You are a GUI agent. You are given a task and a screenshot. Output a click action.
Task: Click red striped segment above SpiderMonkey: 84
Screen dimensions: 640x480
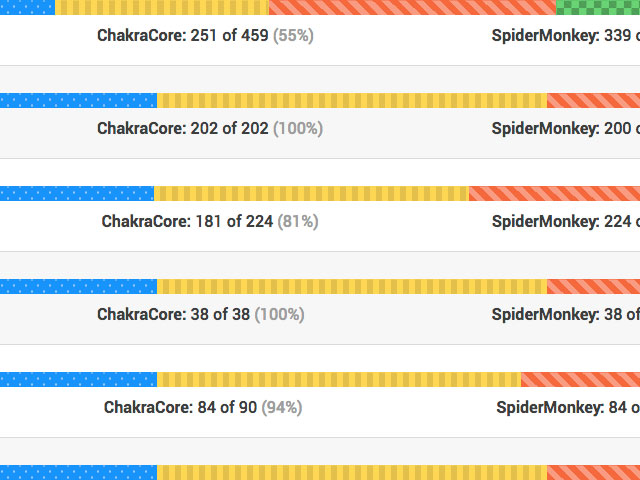[580, 380]
